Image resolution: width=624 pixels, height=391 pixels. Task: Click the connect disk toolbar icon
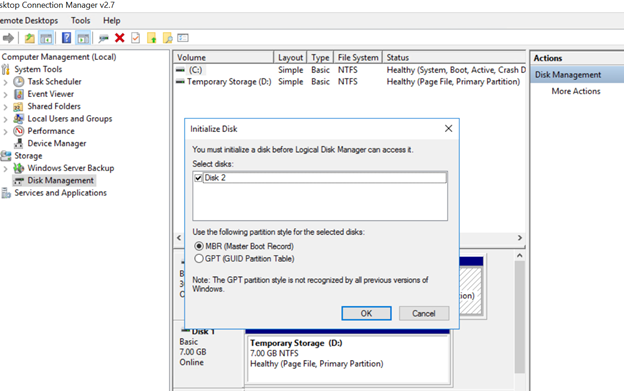[x=103, y=38]
